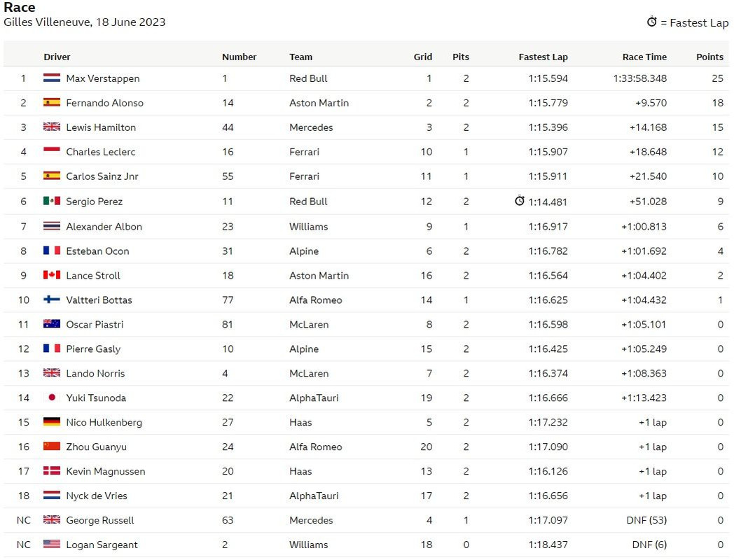Click Mercedes team in George Russell's row

[311, 520]
